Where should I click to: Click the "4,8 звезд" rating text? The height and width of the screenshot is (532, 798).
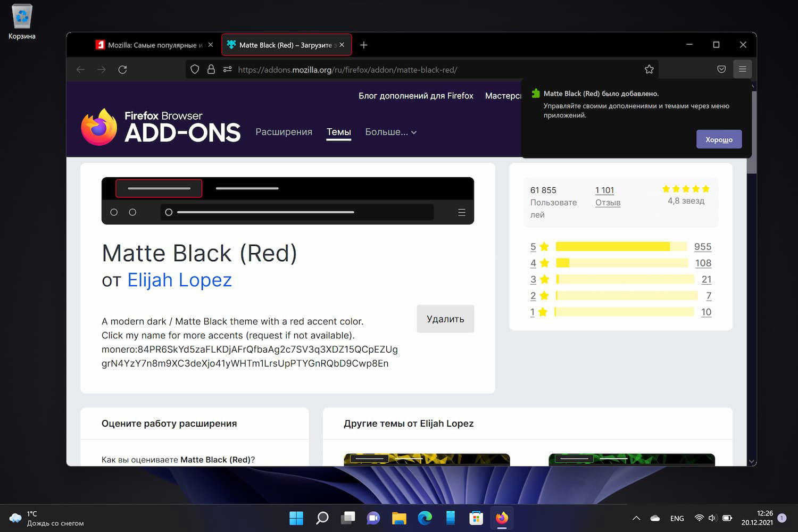pyautogui.click(x=686, y=201)
